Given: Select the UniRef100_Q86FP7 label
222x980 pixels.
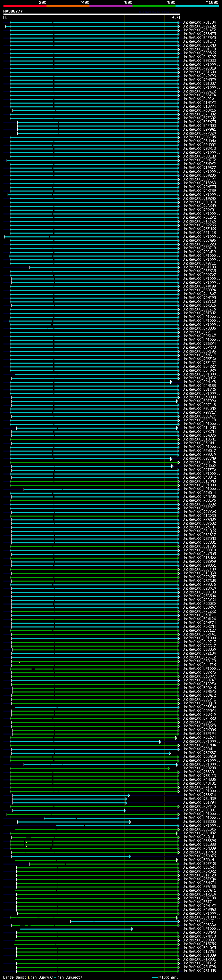Looking at the screenshot, I should point(199,179).
